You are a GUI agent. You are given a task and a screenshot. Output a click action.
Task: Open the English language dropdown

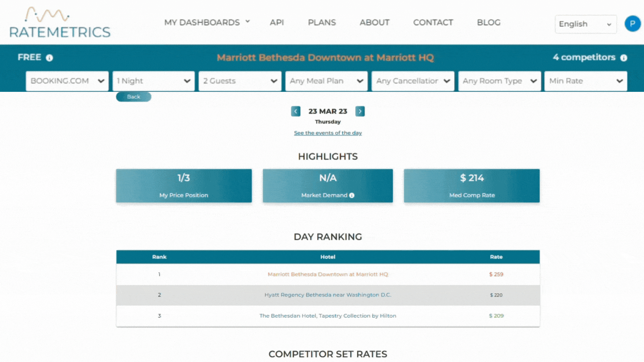(x=586, y=24)
